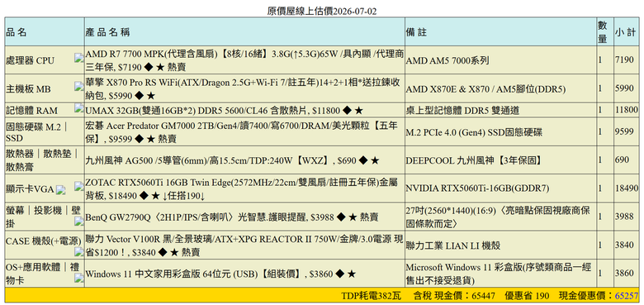Click the image icon in the OS+應用軟體 row
Viewport: 644px width, 305px height.
click(79, 279)
